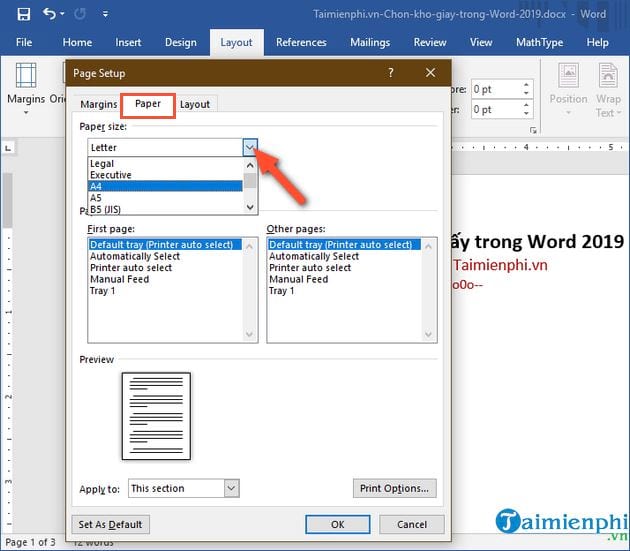Screen dimensions: 630x551
Task: Click the ruler tab selector icon
Action: [8, 148]
